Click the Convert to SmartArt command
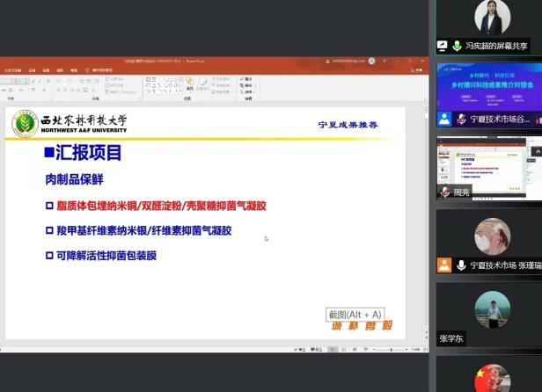542x392 pixels. point(121,92)
